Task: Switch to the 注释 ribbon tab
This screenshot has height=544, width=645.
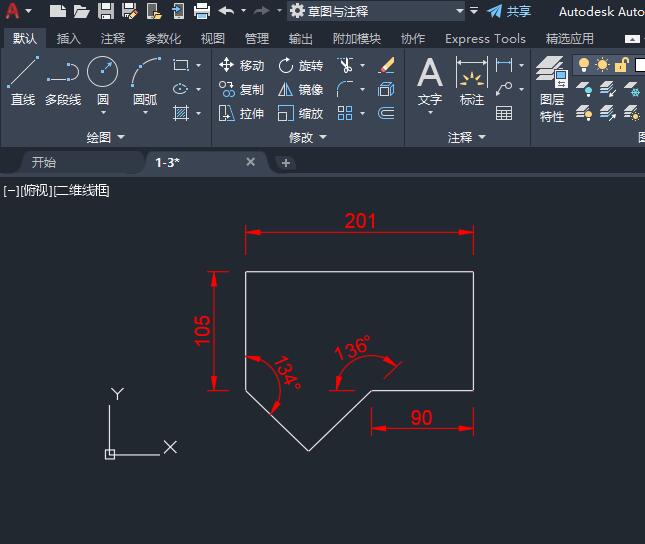Action: 113,39
